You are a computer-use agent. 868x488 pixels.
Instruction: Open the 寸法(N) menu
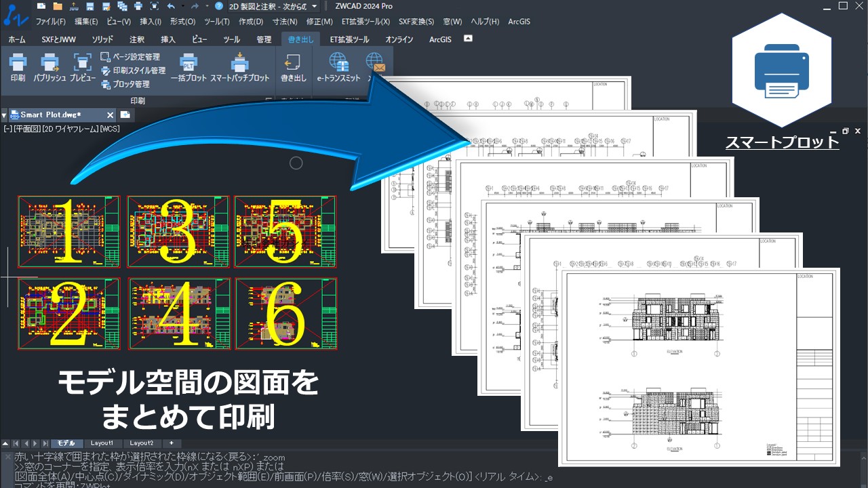[x=285, y=22]
